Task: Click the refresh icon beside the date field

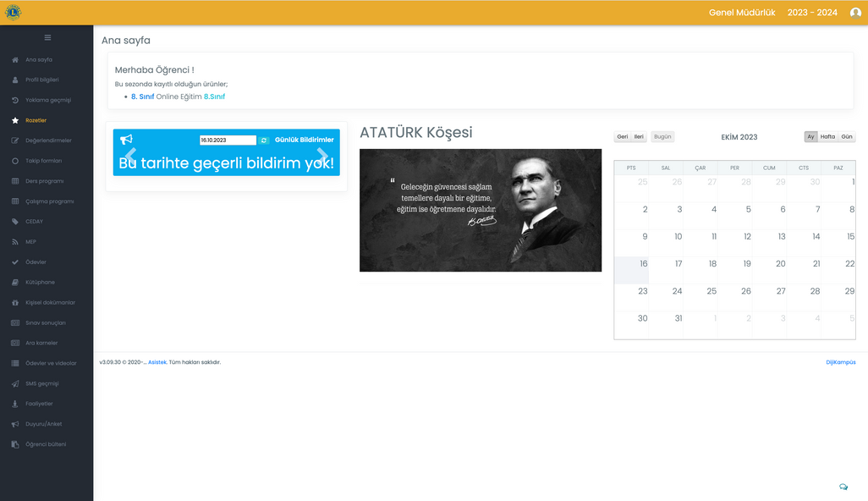Action: click(x=264, y=140)
